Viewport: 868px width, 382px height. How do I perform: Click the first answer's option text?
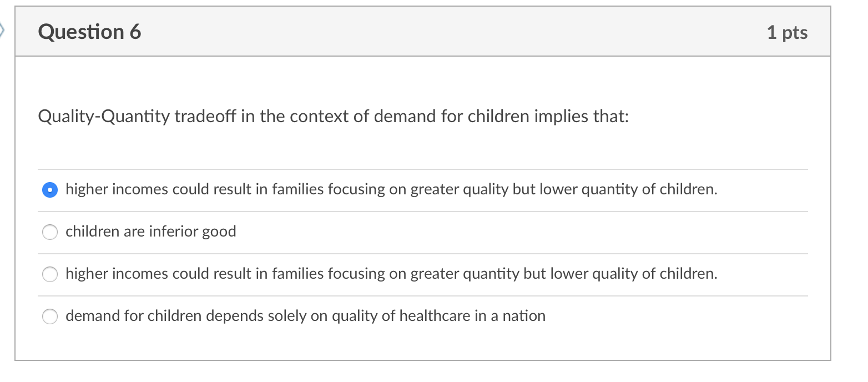[391, 189]
